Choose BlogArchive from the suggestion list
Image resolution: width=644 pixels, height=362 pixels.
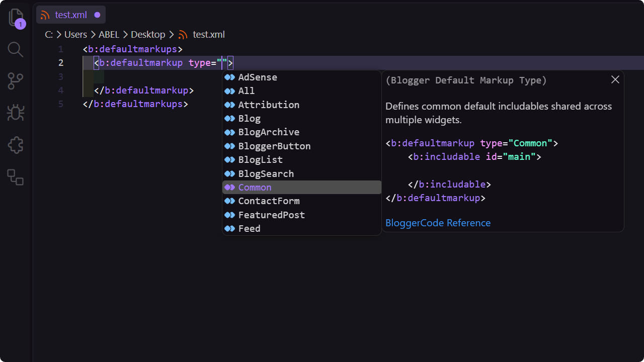(302, 132)
